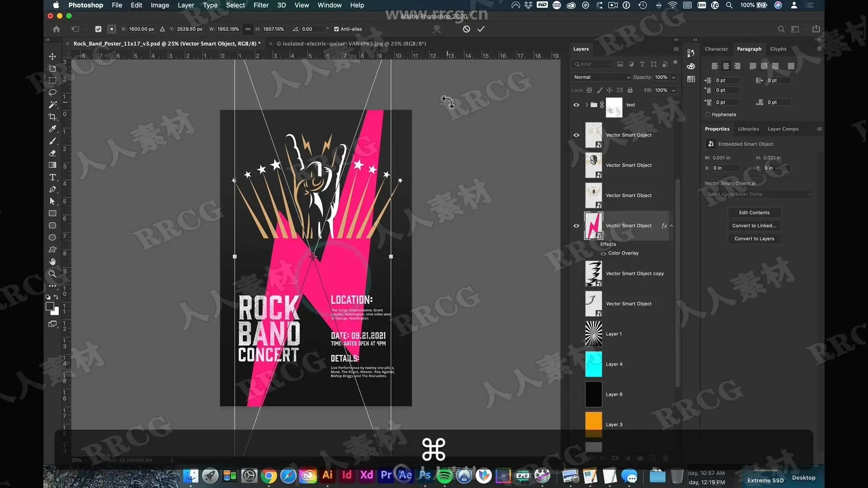
Task: Select the Crop tool
Action: [x=52, y=117]
